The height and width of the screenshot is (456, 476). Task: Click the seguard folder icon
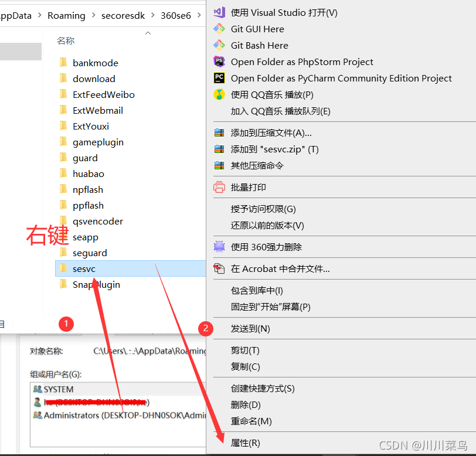(x=63, y=252)
